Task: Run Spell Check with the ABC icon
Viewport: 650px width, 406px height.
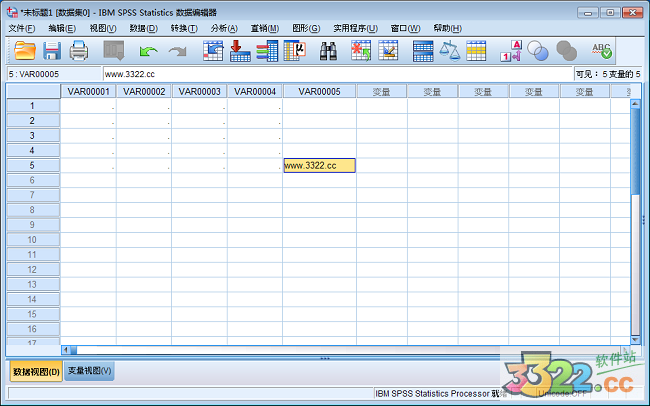Action: (602, 50)
